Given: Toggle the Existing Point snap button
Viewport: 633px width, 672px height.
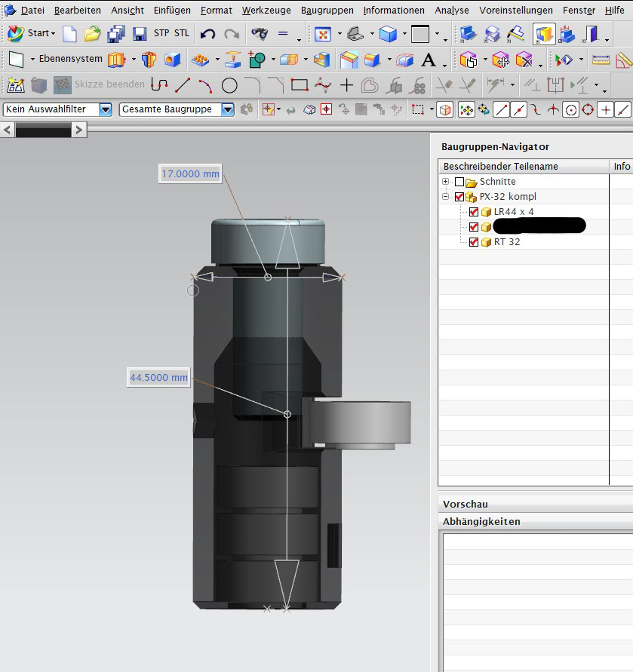Looking at the screenshot, I should pyautogui.click(x=606, y=110).
